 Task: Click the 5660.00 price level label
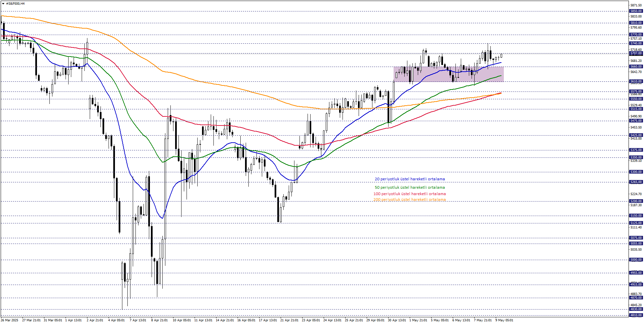point(636,67)
